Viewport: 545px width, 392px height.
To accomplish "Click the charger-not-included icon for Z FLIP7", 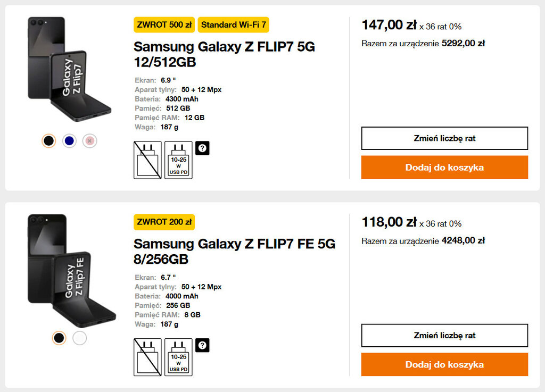I will [x=147, y=160].
